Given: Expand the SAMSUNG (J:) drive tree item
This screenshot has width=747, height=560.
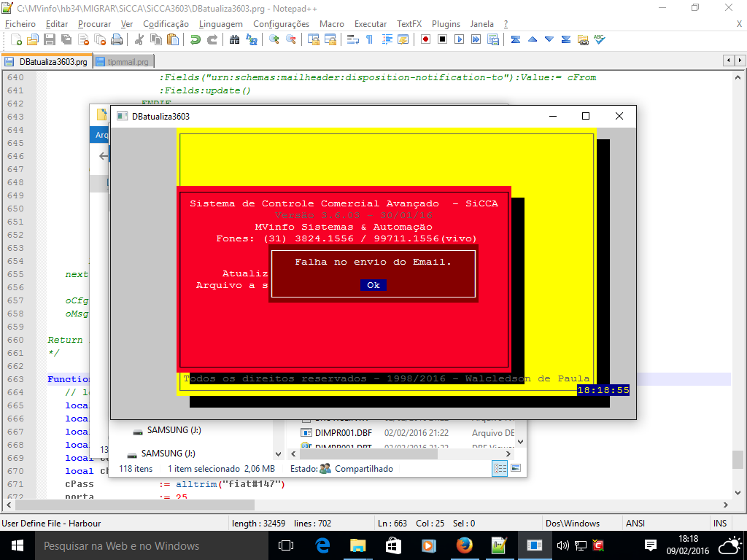Looking at the screenshot, I should pyautogui.click(x=124, y=431).
